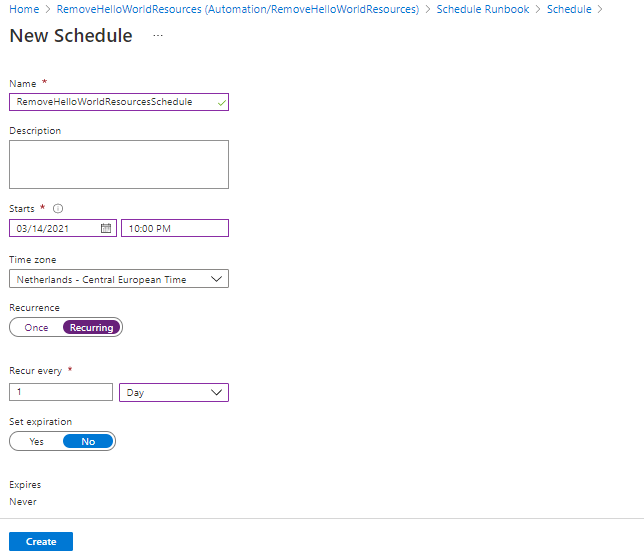
Task: Click the 'Never' expiry value text
Action: pyautogui.click(x=23, y=501)
